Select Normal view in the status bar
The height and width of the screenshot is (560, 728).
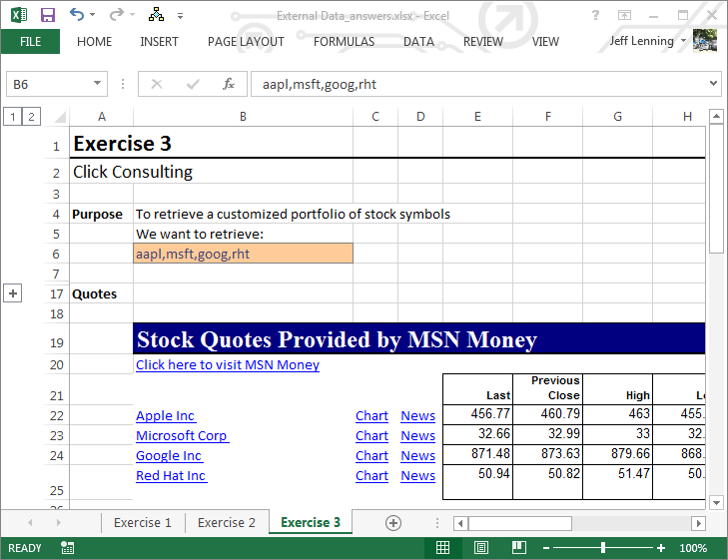[442, 548]
